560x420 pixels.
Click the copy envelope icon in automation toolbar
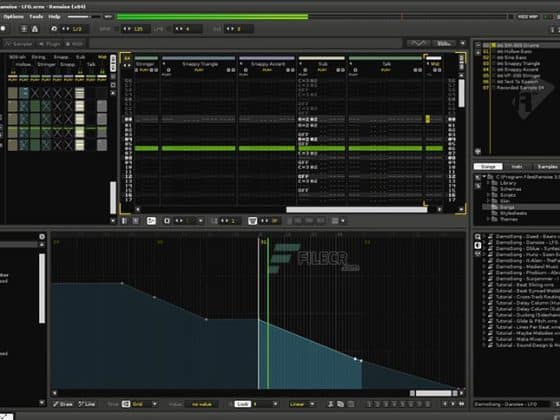click(340, 404)
